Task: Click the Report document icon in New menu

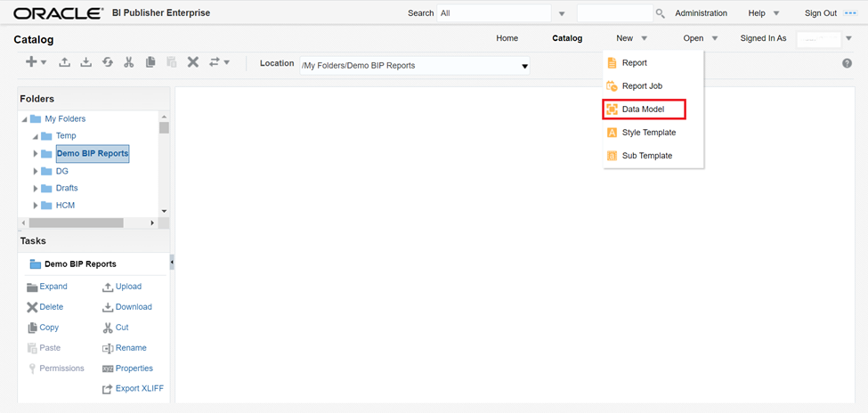Action: point(612,63)
